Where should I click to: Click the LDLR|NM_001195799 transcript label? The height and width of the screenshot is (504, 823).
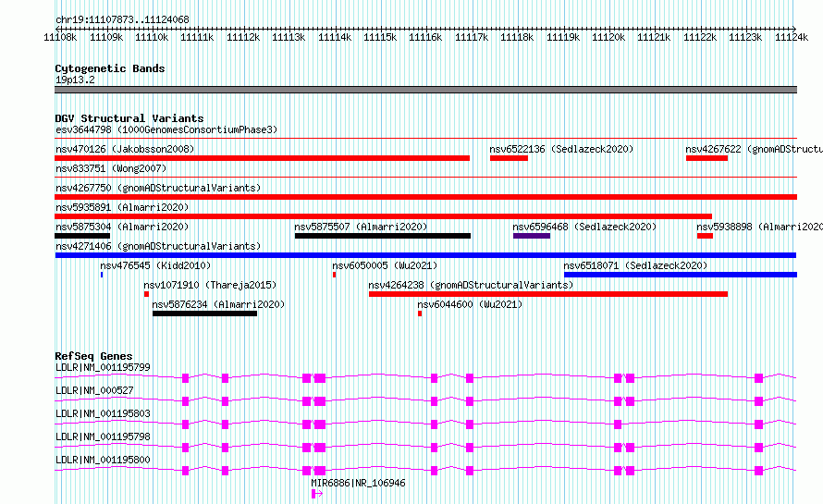(103, 367)
